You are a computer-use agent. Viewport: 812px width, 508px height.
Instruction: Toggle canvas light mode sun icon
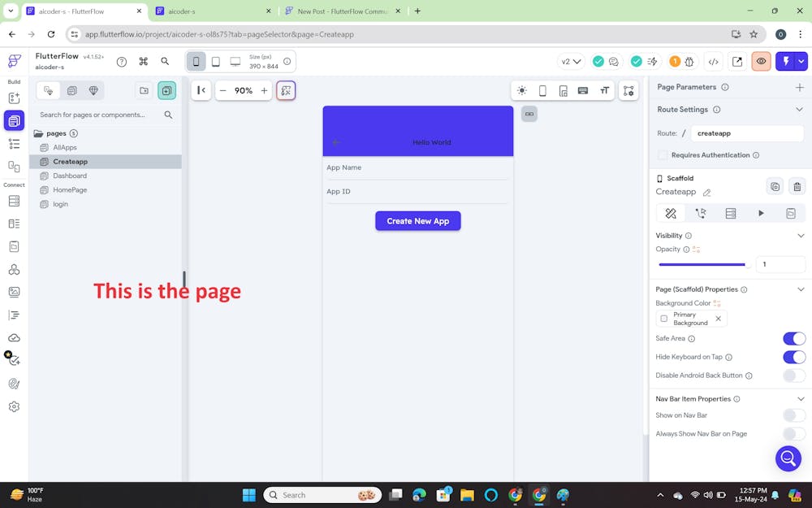(522, 91)
